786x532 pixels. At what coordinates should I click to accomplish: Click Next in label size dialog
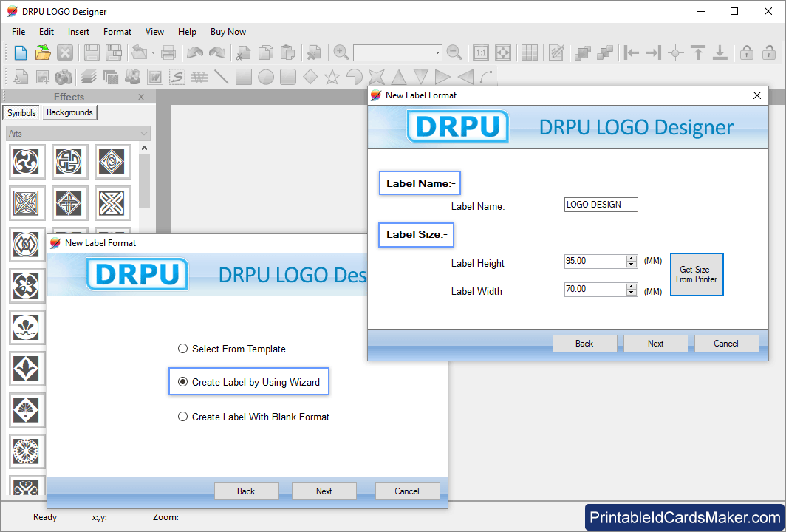click(656, 344)
